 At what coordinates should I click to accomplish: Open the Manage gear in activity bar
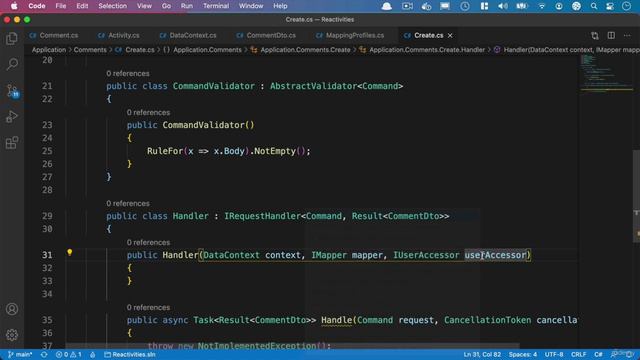[x=12, y=335]
